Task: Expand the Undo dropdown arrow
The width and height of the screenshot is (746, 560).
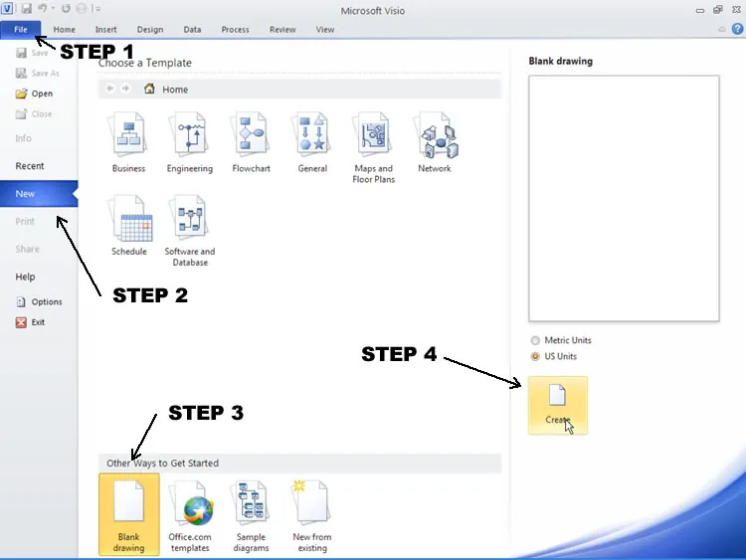Action: coord(53,8)
